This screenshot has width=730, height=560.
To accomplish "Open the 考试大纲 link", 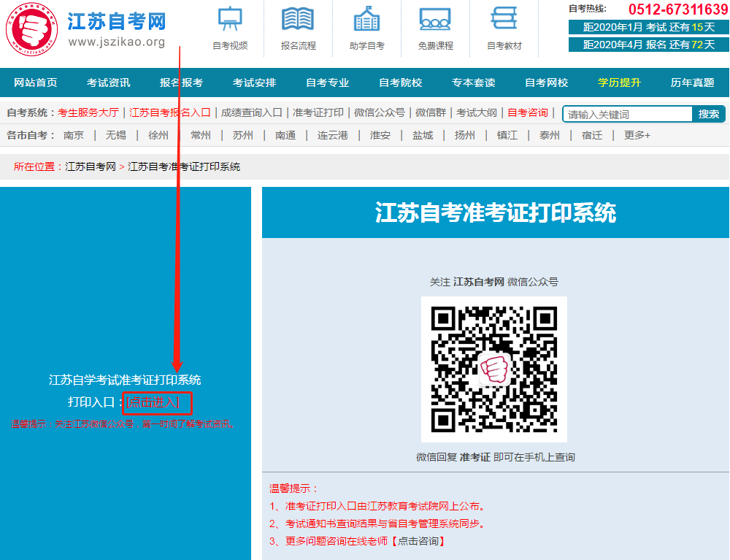I will [x=477, y=112].
